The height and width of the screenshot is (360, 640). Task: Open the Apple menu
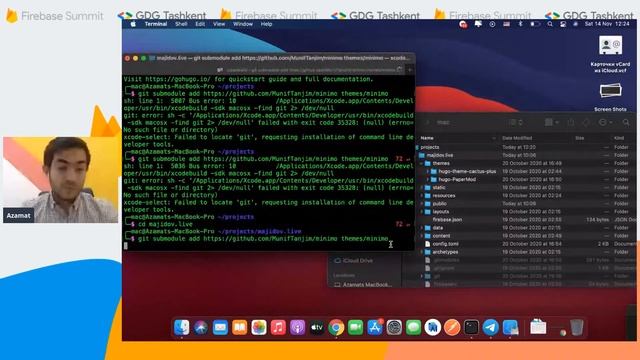point(133,24)
